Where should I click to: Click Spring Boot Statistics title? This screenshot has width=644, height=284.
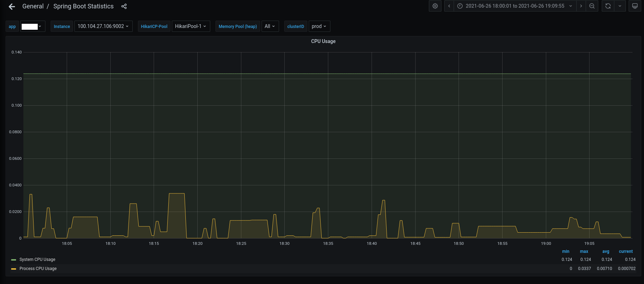[83, 6]
